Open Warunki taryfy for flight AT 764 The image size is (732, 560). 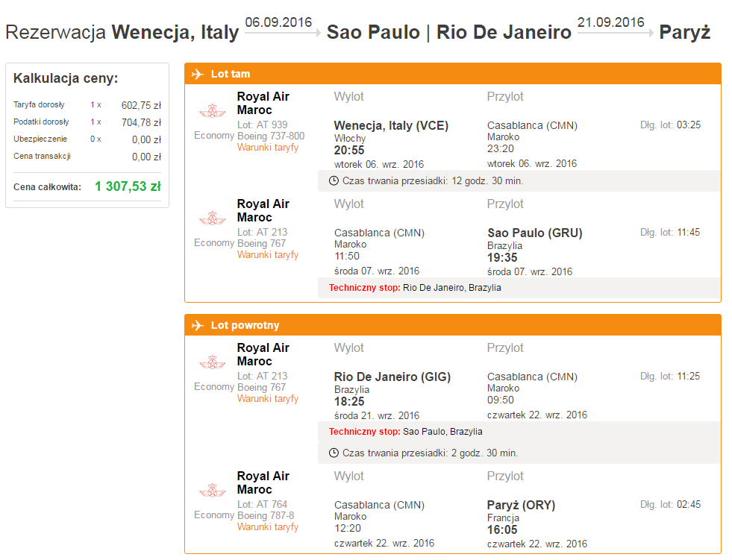[267, 527]
